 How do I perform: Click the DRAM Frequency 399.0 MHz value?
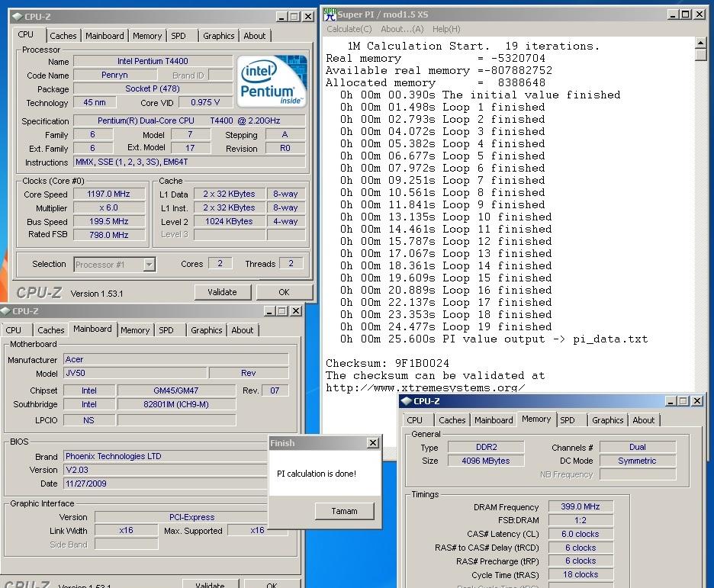(581, 507)
